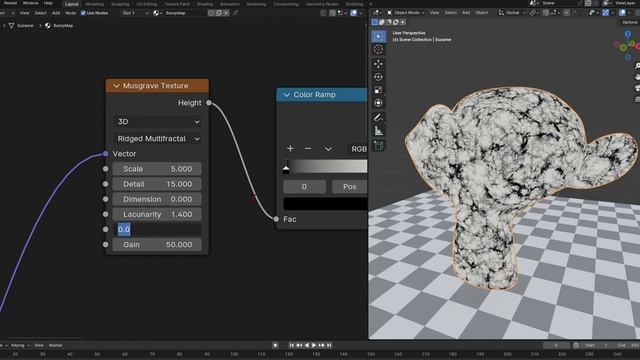This screenshot has height=360, width=640.
Task: Open the Help menu
Action: pos(48,3)
